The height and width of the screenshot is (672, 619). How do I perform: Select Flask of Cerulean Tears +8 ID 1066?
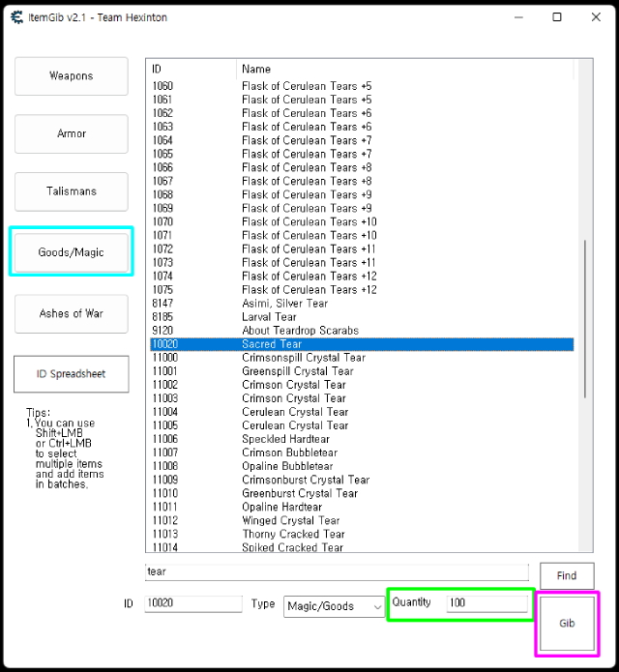point(362,167)
